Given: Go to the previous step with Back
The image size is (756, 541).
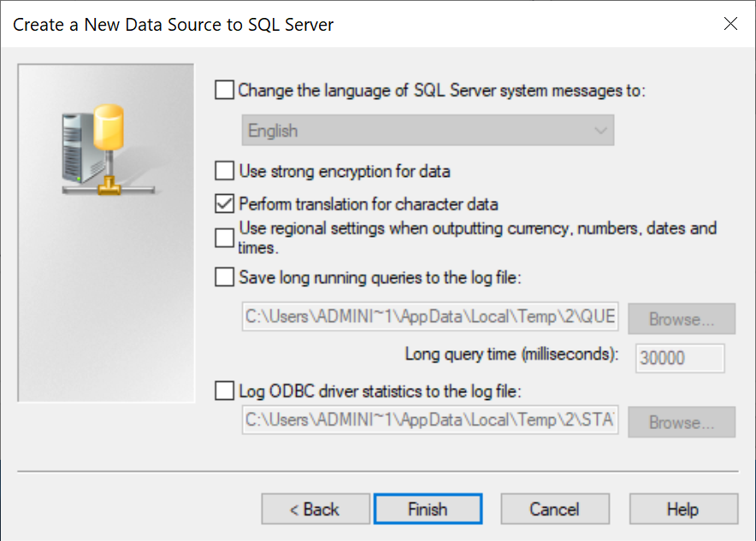Looking at the screenshot, I should (x=315, y=509).
